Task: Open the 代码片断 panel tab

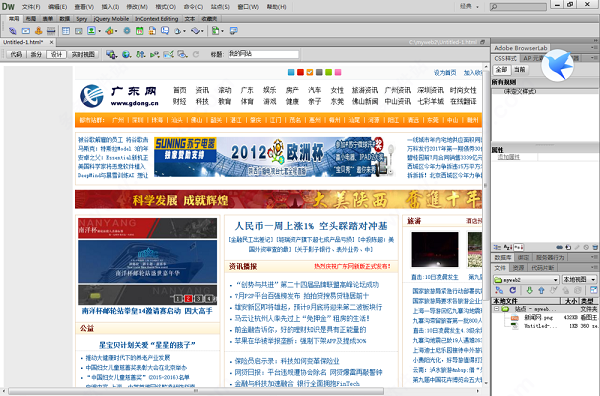Action: tap(543, 268)
